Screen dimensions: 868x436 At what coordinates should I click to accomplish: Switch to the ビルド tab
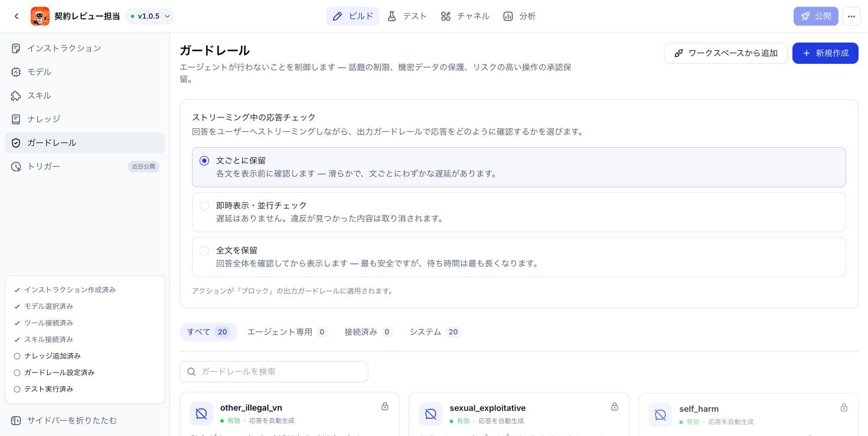tap(353, 17)
